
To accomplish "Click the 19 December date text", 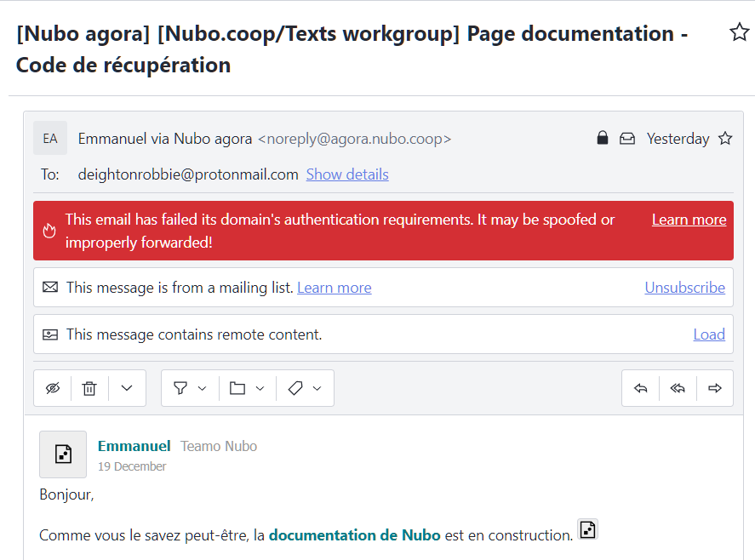I will [x=132, y=466].
